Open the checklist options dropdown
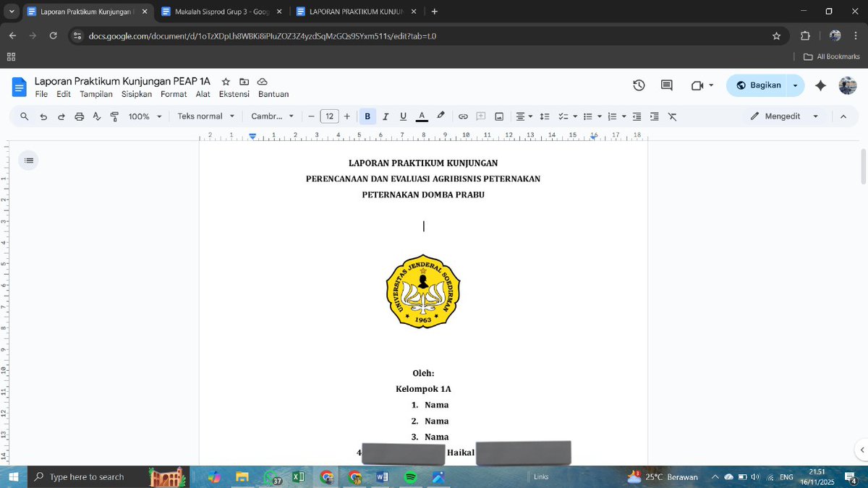This screenshot has height=488, width=868. (x=575, y=116)
